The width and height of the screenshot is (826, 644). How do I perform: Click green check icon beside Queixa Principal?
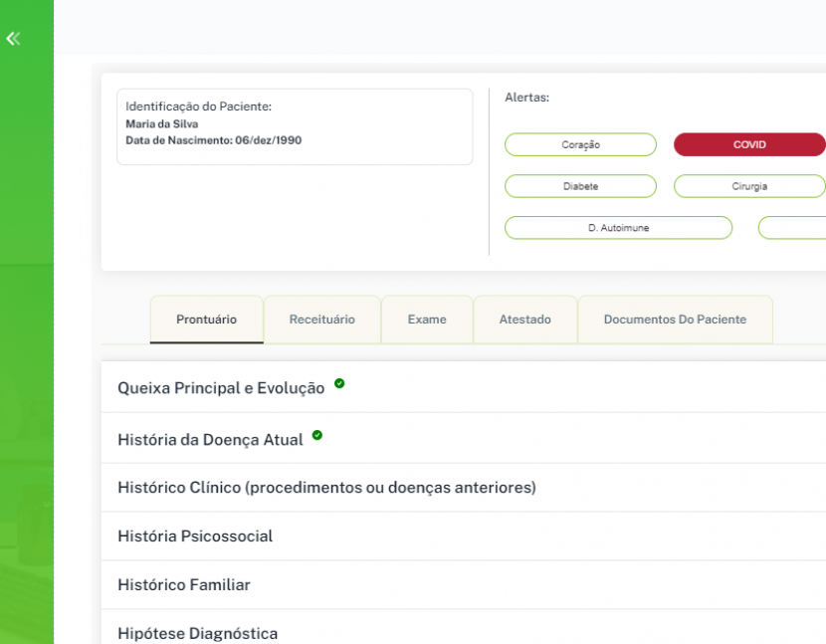tap(339, 383)
